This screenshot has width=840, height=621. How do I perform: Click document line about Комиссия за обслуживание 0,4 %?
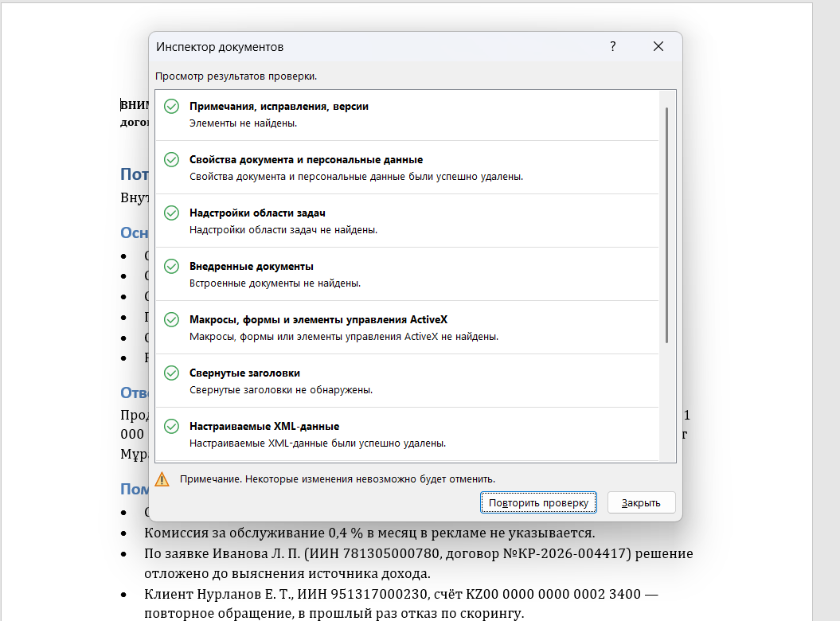coord(369,533)
